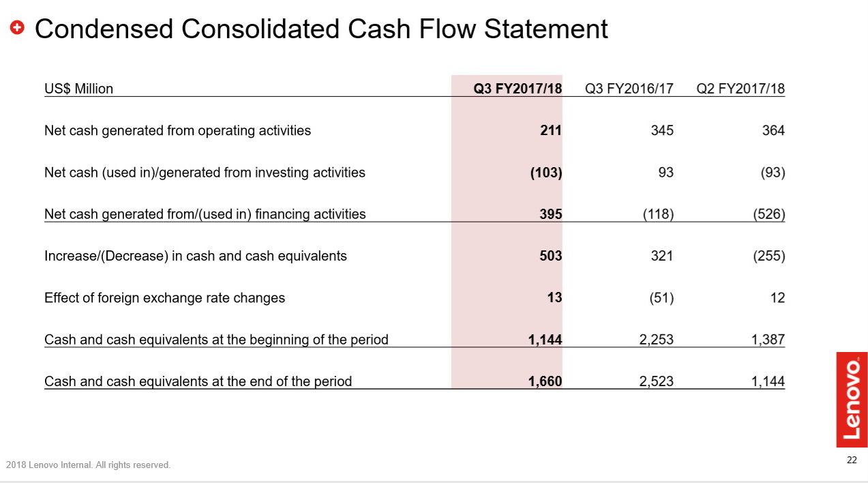Click the Lenovo logo

[852, 399]
